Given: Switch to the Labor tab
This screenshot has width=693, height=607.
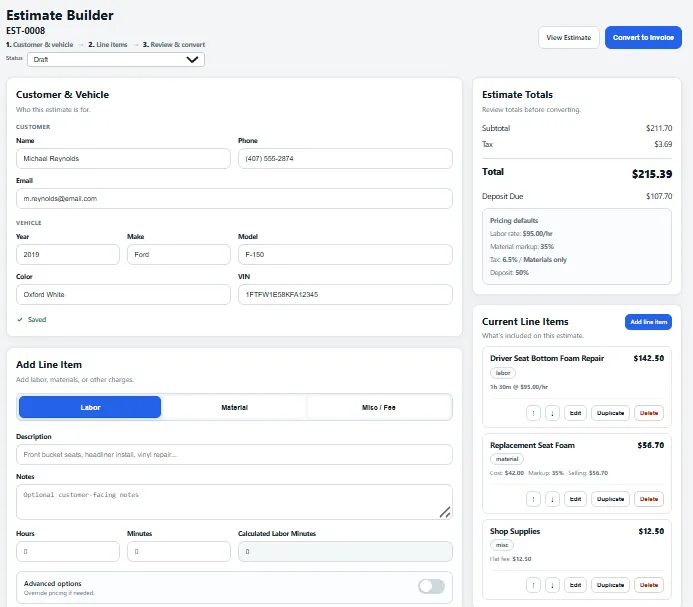Looking at the screenshot, I should click(x=90, y=407).
